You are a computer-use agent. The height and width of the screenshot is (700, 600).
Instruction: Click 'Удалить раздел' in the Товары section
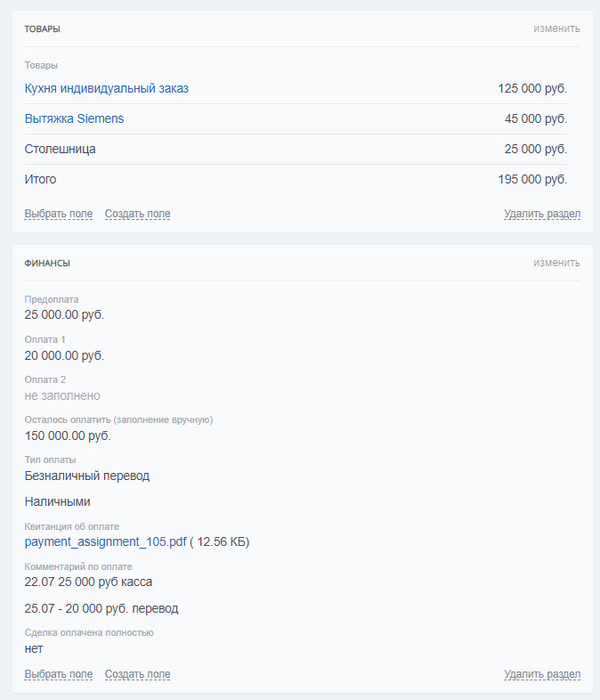coord(542,214)
